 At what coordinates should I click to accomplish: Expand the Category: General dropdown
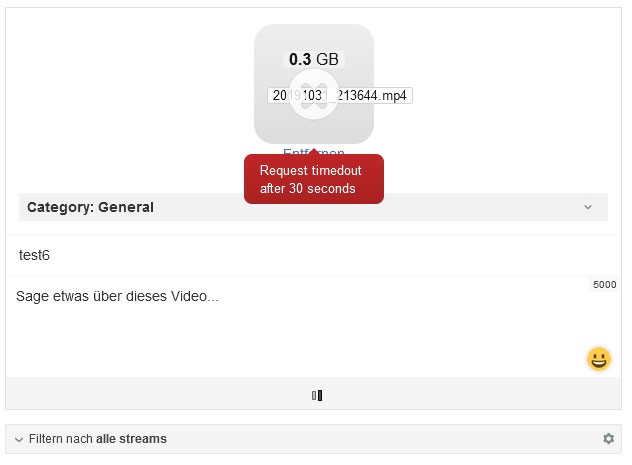[x=587, y=207]
